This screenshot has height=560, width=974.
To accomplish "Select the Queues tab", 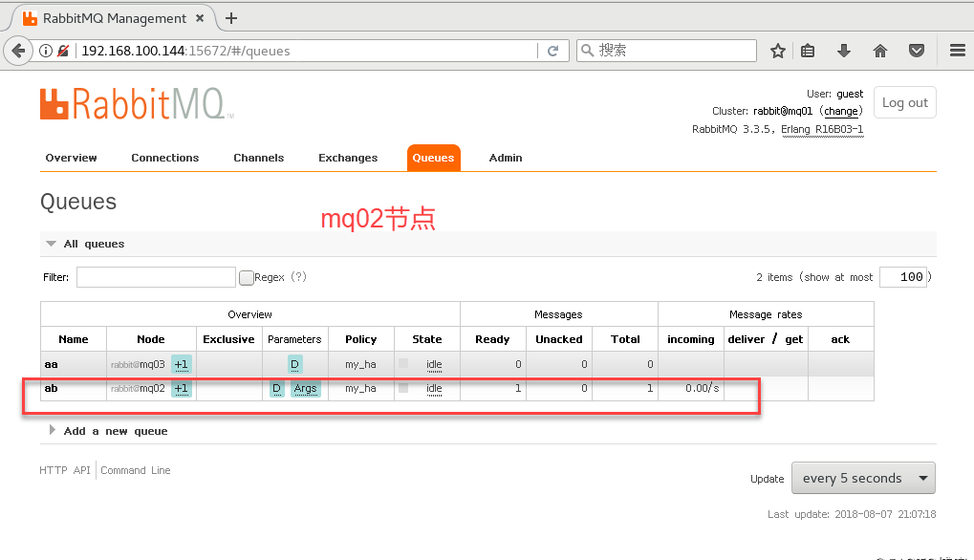I will click(434, 158).
